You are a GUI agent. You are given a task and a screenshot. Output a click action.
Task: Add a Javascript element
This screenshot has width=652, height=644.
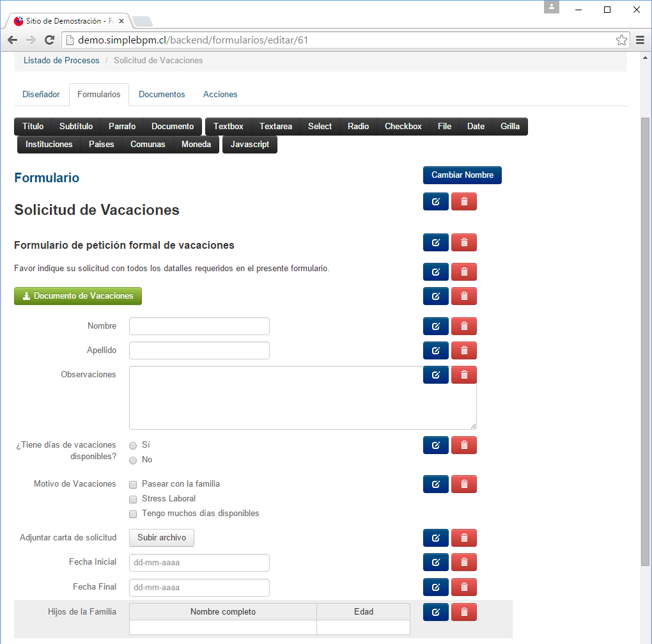pyautogui.click(x=250, y=145)
